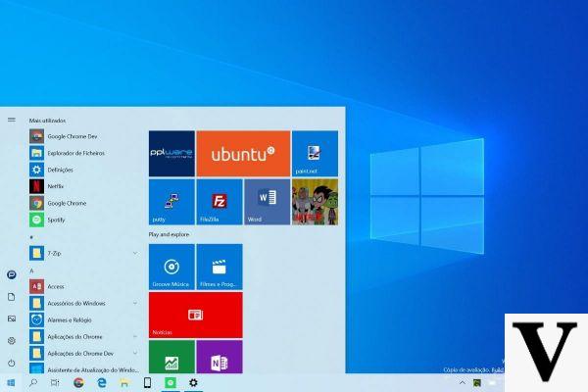The image size is (588, 392).
Task: Switch to Spotify on the taskbar
Action: tap(171, 382)
